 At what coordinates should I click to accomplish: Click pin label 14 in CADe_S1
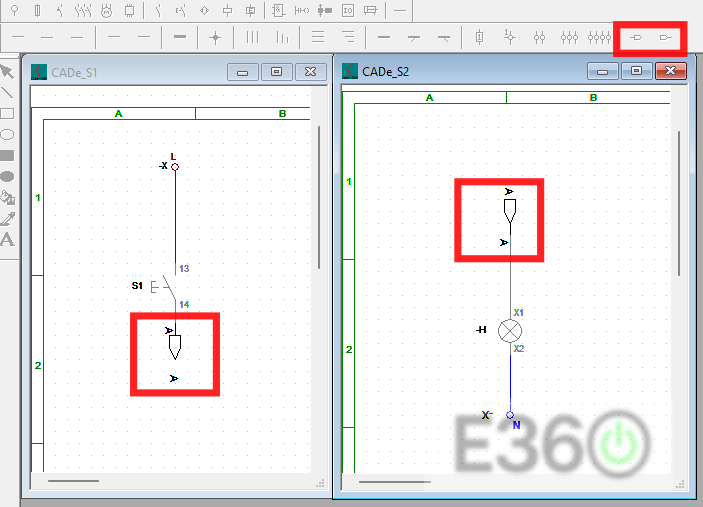184,304
